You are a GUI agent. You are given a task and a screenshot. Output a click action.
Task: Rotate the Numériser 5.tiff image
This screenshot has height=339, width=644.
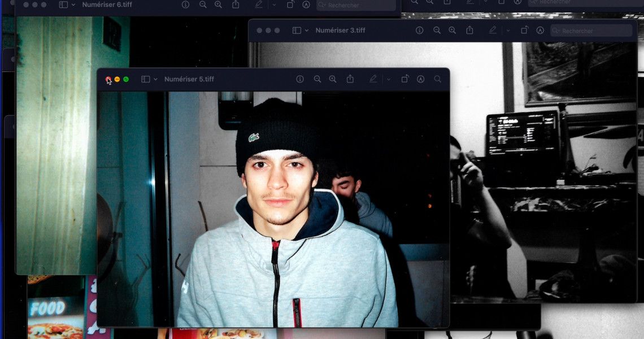405,79
